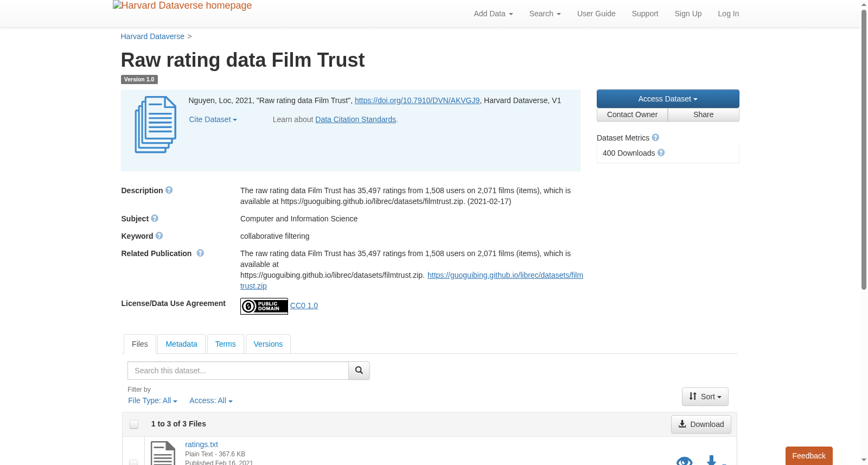This screenshot has width=868, height=465.
Task: Open the Access: All filter
Action: click(210, 400)
